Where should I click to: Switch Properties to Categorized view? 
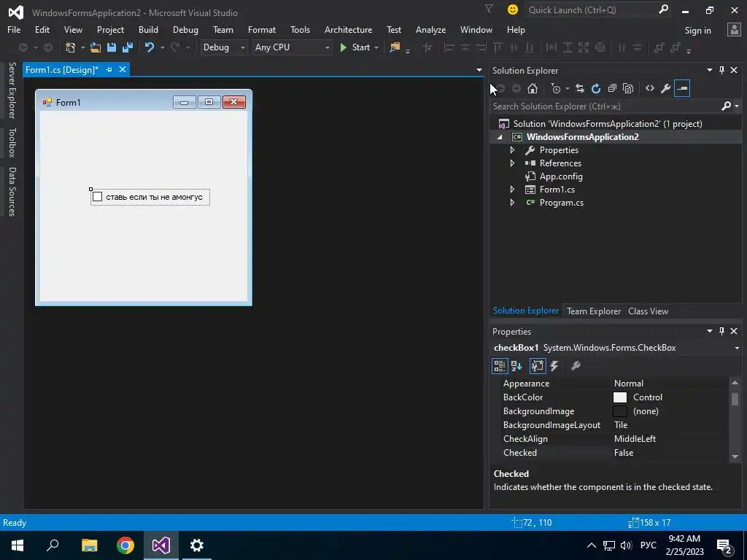pyautogui.click(x=499, y=366)
